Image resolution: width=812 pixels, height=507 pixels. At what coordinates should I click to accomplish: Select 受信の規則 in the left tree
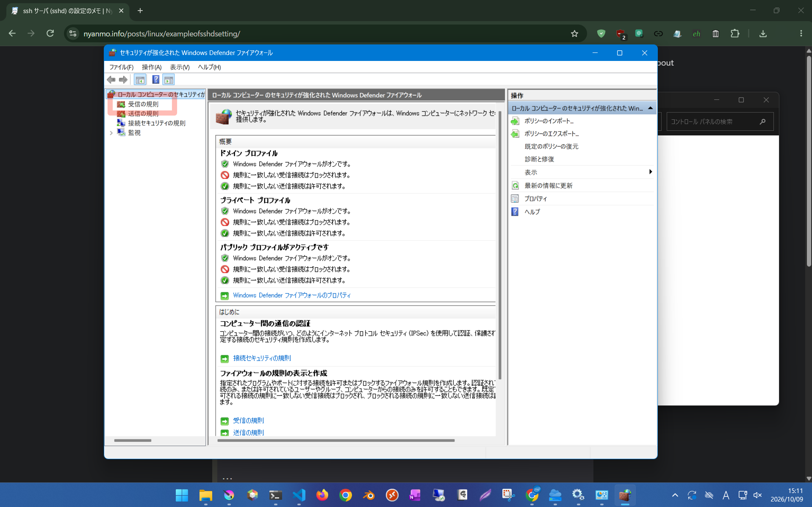(143, 104)
